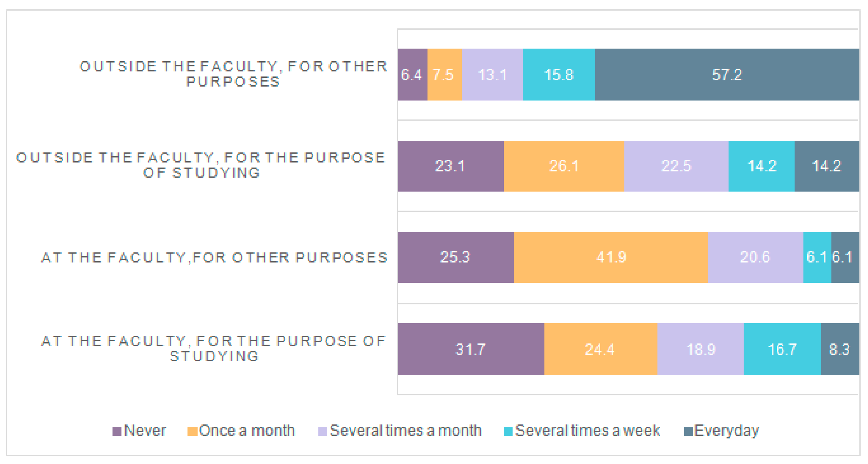Screen dimensions: 868x464
Task: Click the purple Never legend swatch
Action: click(117, 431)
